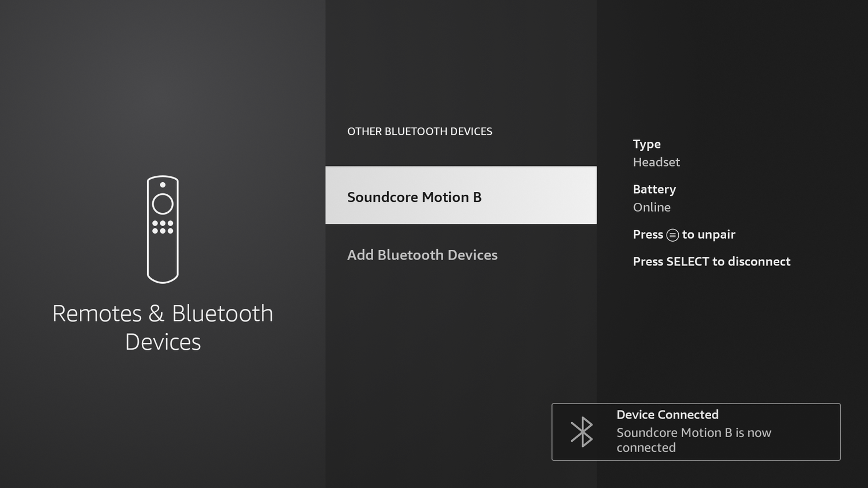Image resolution: width=868 pixels, height=488 pixels.
Task: Click the "Battery" detail label
Action: pyautogui.click(x=654, y=189)
